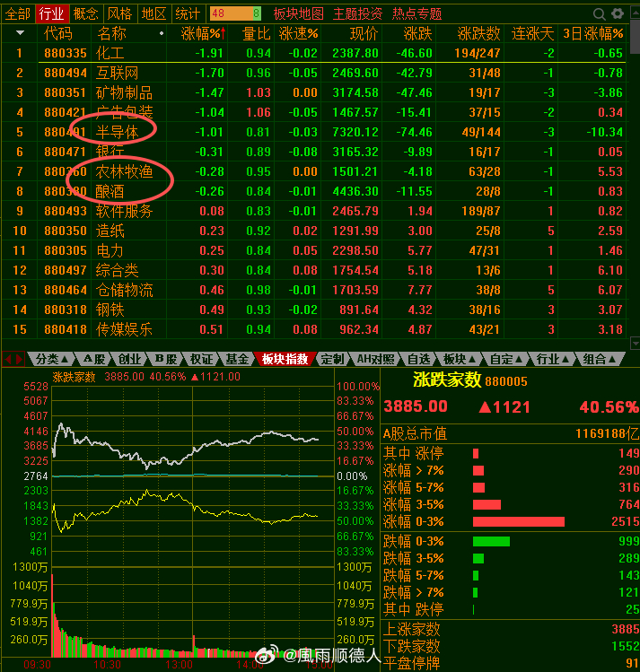Select the 综合类 sector row
This screenshot has height=672, width=640.
315,270
